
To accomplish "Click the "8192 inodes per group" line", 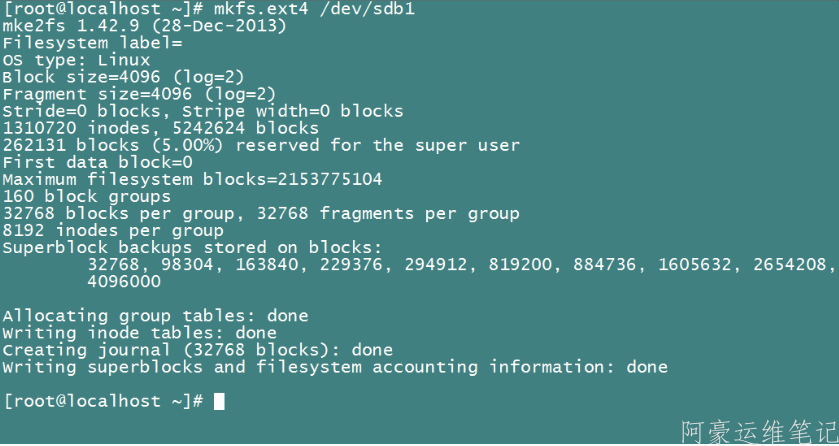I will point(113,230).
